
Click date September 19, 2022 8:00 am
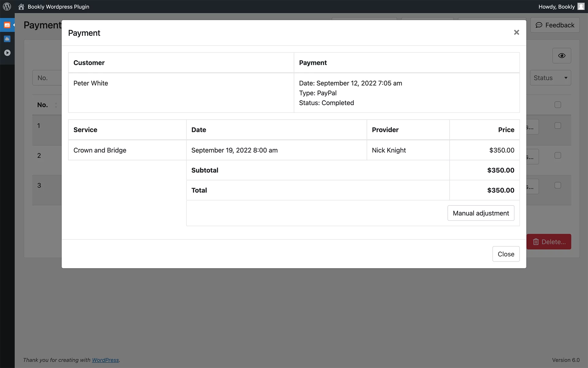point(235,150)
